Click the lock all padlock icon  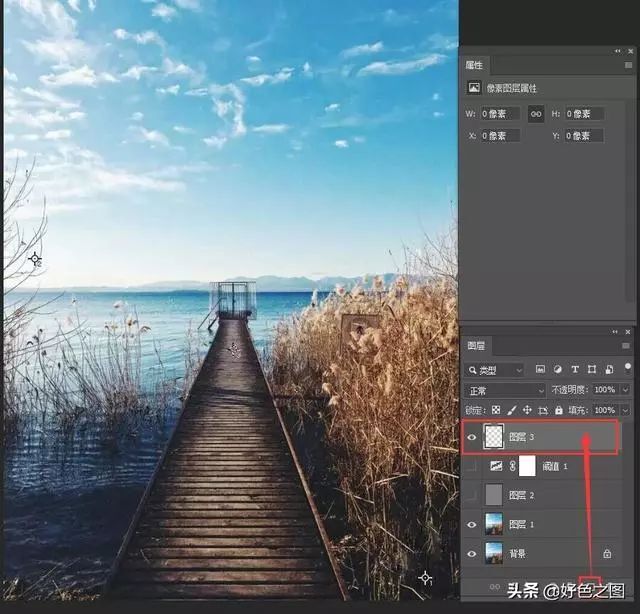[x=558, y=410]
